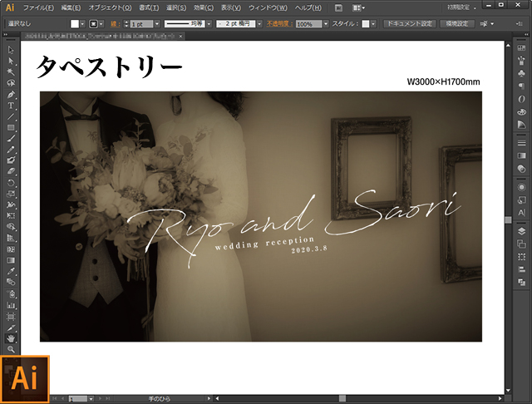532x404 pixels.
Task: Click the ドキュメント設定 button
Action: click(410, 24)
